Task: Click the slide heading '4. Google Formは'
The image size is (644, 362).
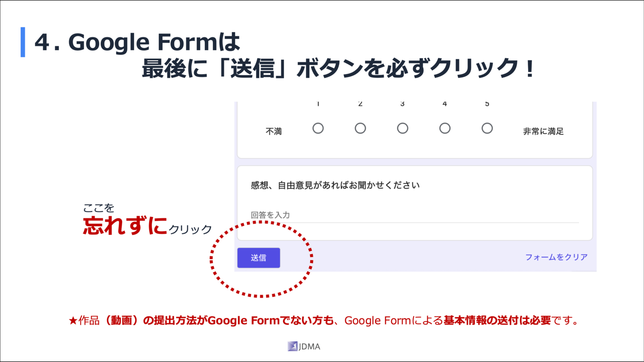Action: coord(138,42)
